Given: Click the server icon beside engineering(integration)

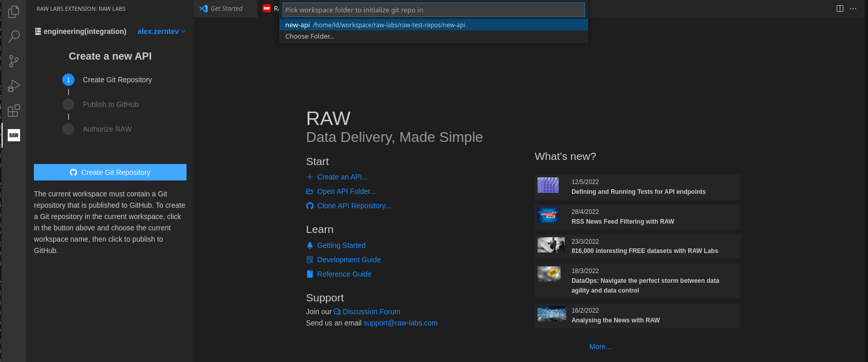Looking at the screenshot, I should coord(38,31).
